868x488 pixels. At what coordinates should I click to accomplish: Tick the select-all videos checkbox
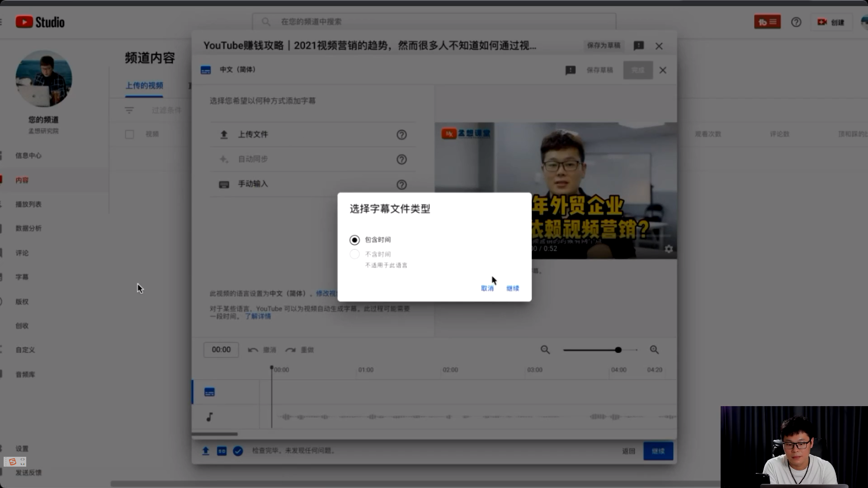[x=129, y=134]
